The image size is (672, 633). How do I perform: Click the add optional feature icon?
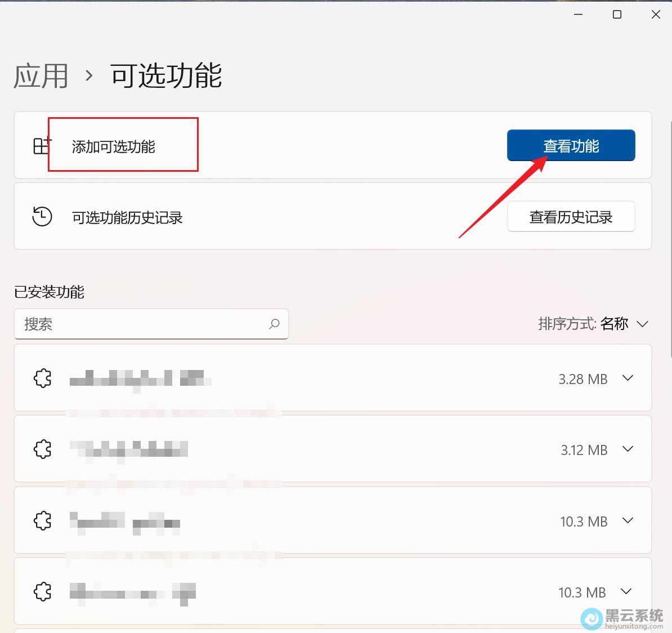[x=41, y=145]
